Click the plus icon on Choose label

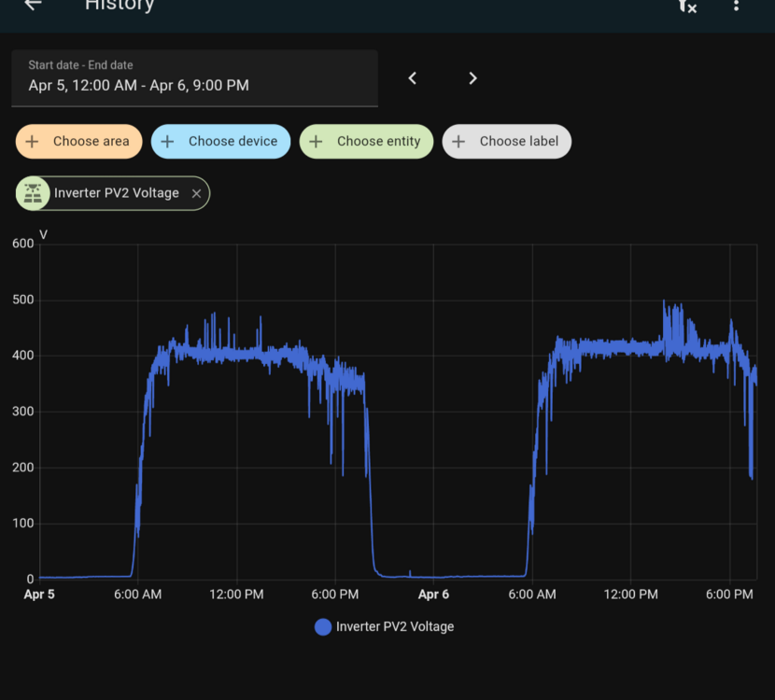coord(458,142)
